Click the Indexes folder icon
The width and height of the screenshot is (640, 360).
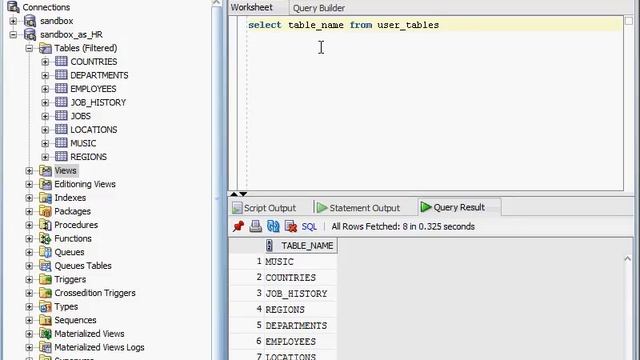45,198
